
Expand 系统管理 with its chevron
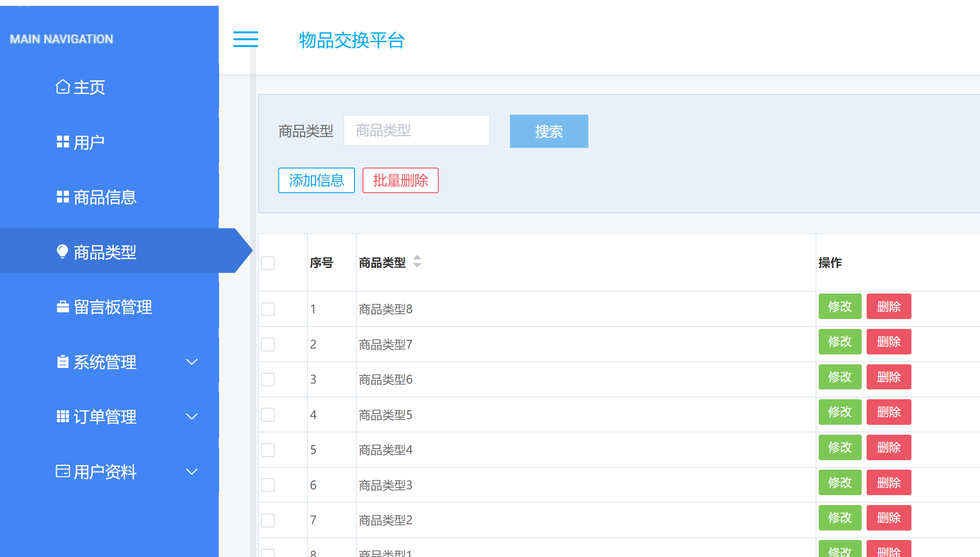(x=192, y=362)
